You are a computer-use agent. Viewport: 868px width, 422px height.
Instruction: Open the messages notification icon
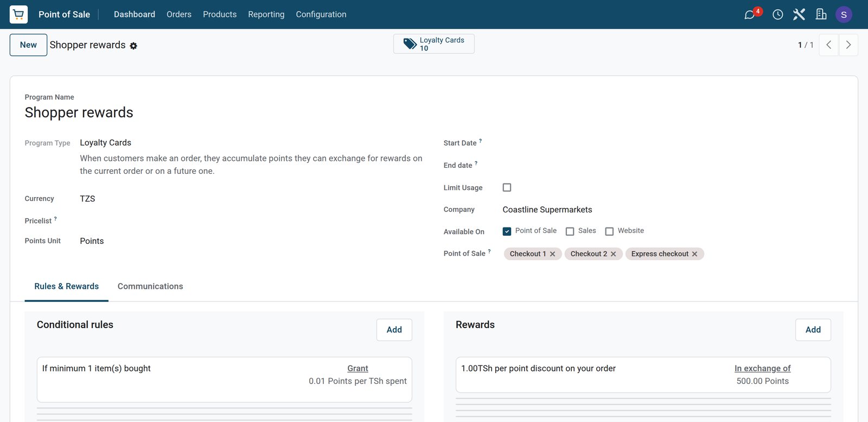[x=752, y=14]
